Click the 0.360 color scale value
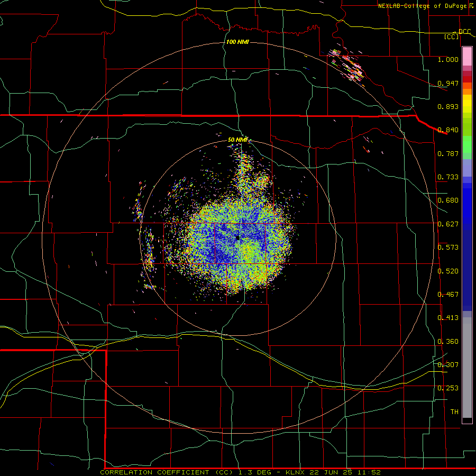Image resolution: width=476 pixels, height=476 pixels. pyautogui.click(x=448, y=342)
